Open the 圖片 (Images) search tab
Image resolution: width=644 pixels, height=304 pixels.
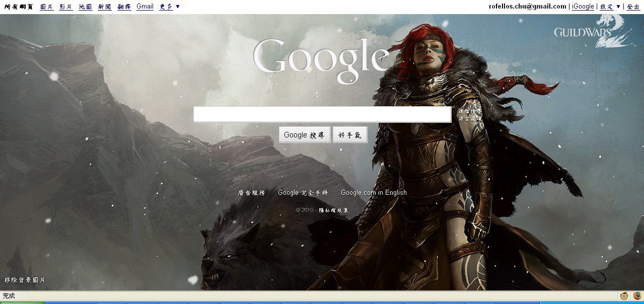(46, 7)
